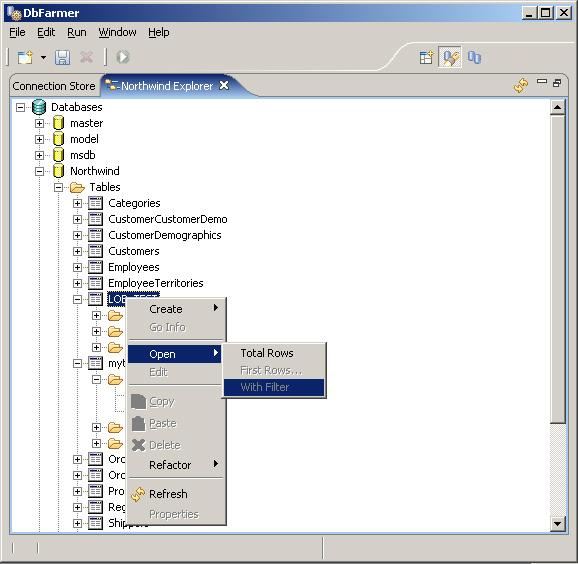The image size is (578, 564).
Task: Select the Customers table row
Action: click(x=134, y=251)
